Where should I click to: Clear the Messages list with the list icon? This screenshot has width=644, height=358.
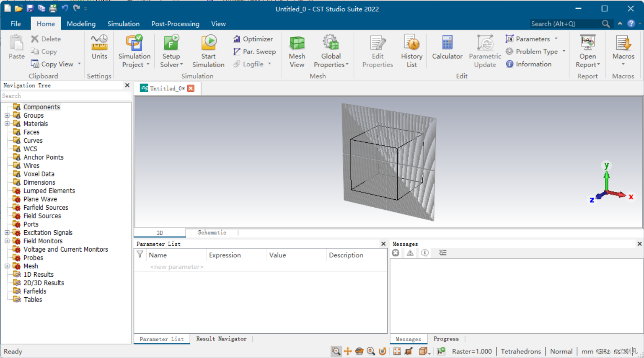[x=442, y=253]
